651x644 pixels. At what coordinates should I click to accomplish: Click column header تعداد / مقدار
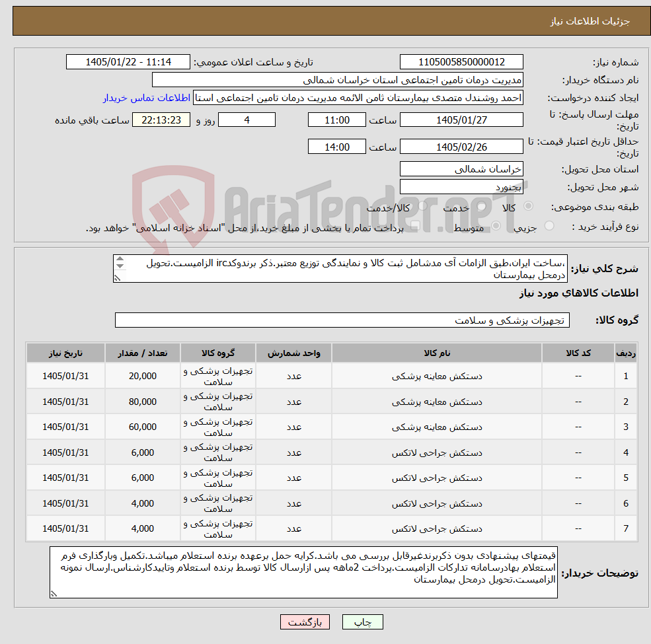point(142,353)
